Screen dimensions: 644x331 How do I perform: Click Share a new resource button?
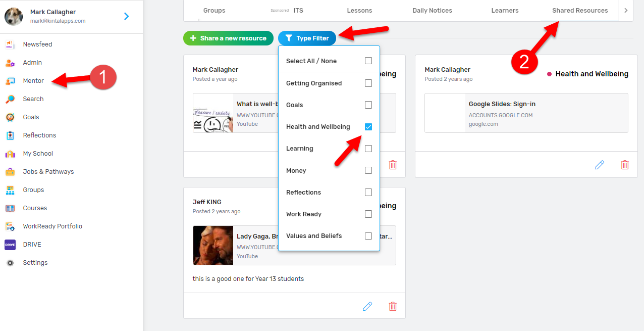[228, 38]
